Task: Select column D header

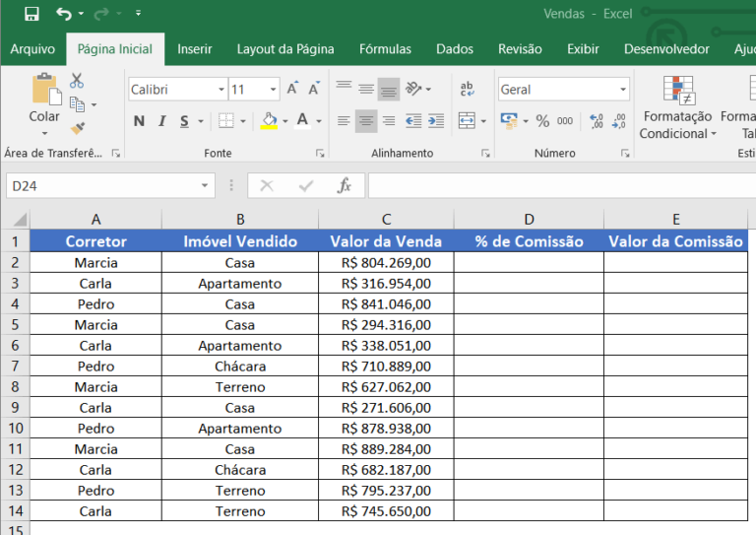Action: [529, 220]
